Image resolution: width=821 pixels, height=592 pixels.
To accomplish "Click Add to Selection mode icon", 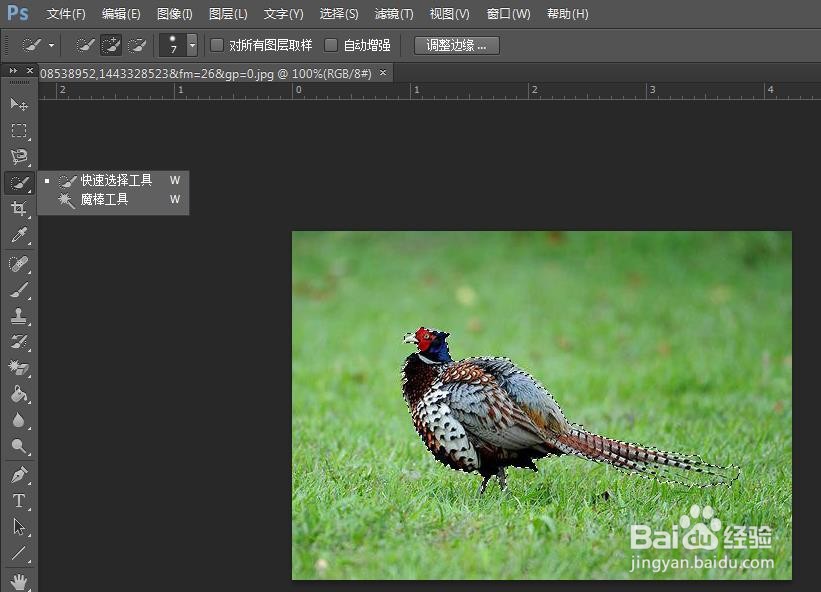I will (x=111, y=45).
